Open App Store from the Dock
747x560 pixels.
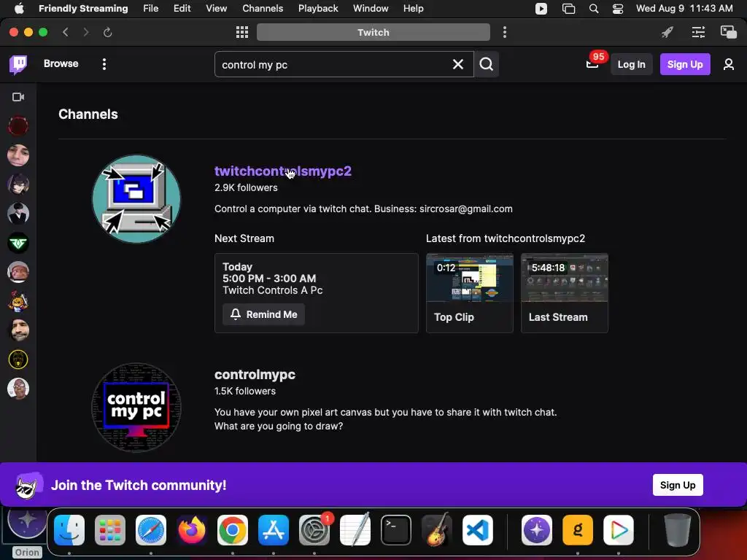pos(274,530)
